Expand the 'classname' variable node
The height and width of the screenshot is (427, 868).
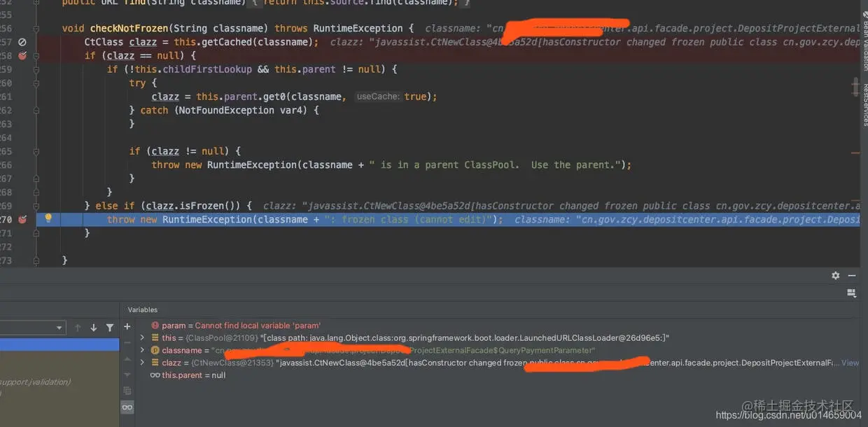[x=142, y=350]
